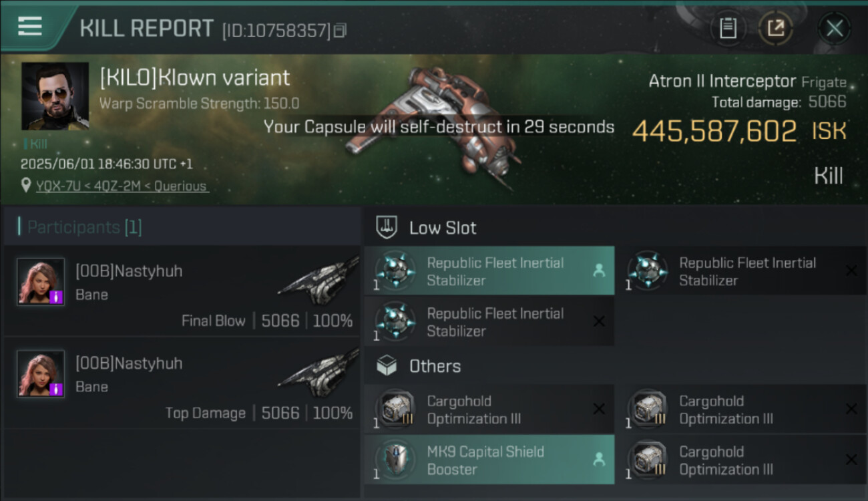This screenshot has height=501, width=868.
Task: Copy the kill report ID
Action: [340, 30]
